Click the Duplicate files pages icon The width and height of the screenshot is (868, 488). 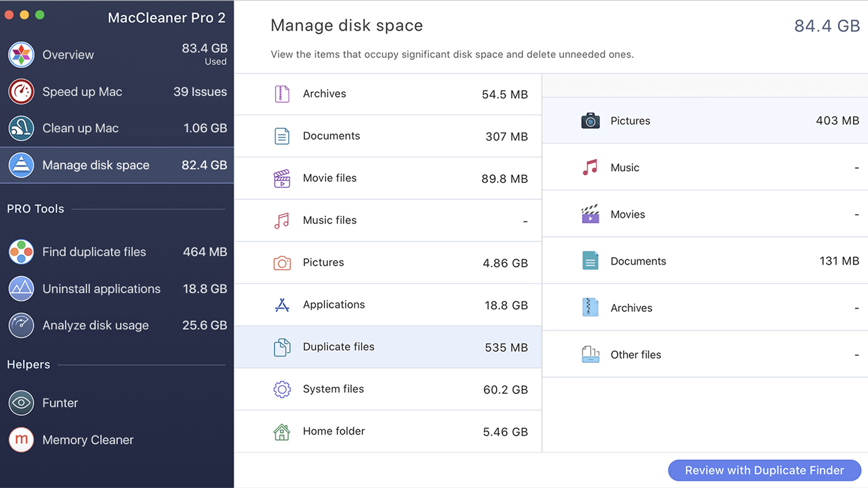(282, 347)
